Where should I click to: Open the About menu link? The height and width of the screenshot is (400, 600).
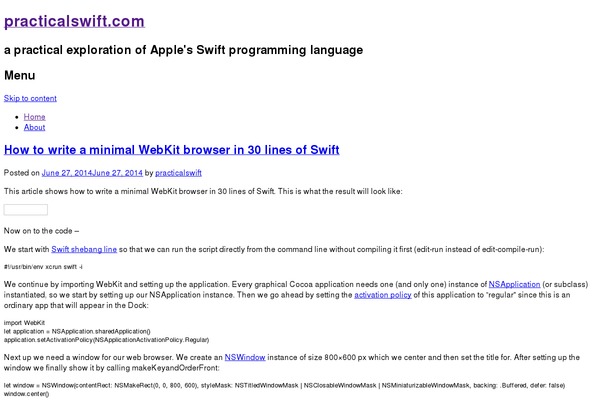[34, 127]
